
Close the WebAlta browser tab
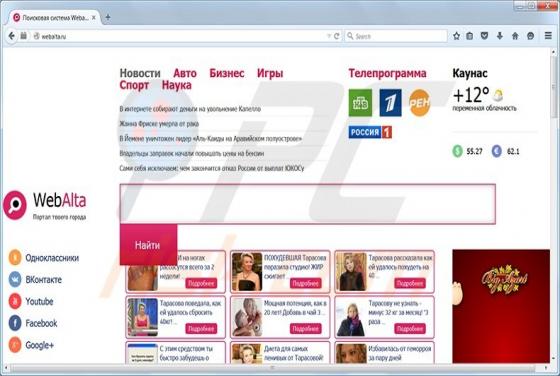point(94,17)
